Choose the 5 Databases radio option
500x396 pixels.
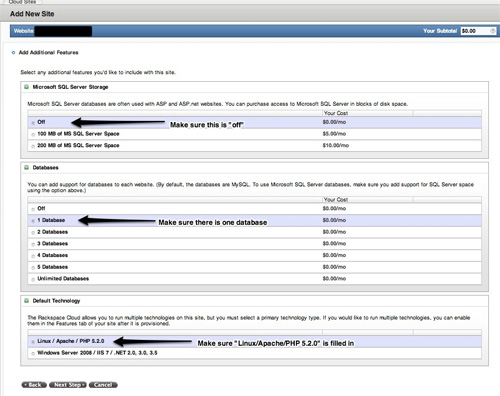coord(33,267)
